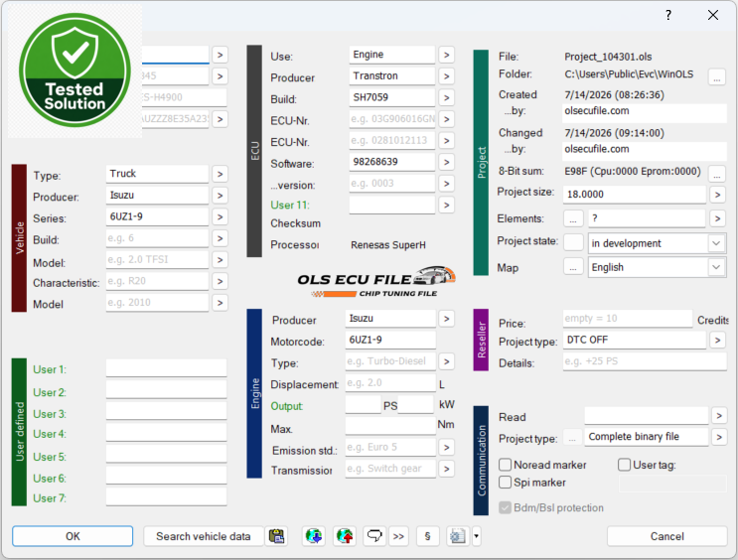The width and height of the screenshot is (738, 560).
Task: Click the > arrow next to Complete binary file
Action: tap(719, 437)
